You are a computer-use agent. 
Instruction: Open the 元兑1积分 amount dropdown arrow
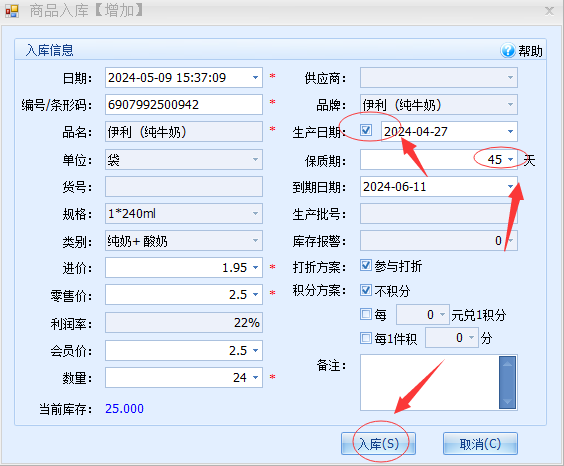(442, 315)
